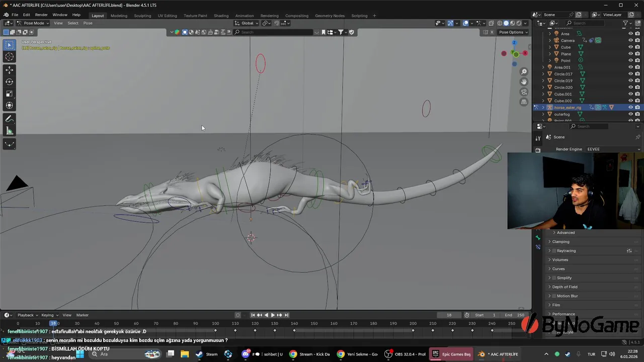Activate the Transform tool
The height and width of the screenshot is (362, 644).
10,106
